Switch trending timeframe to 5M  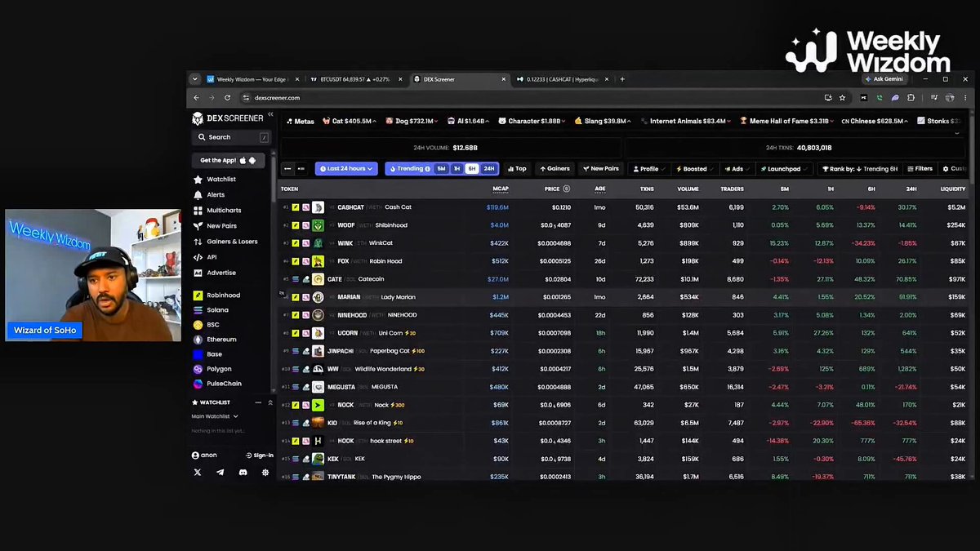(441, 169)
